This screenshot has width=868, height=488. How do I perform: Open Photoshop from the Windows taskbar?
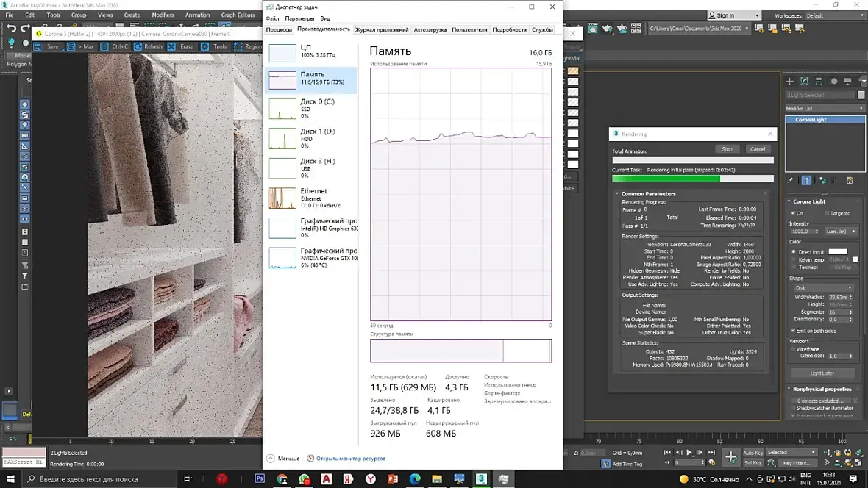pos(260,478)
